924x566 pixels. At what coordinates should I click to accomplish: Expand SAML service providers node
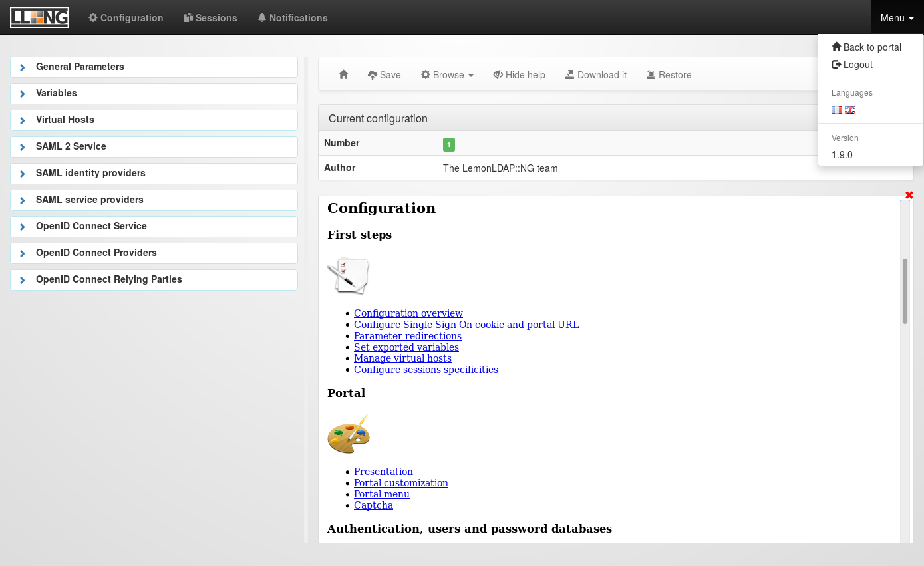[x=23, y=200]
